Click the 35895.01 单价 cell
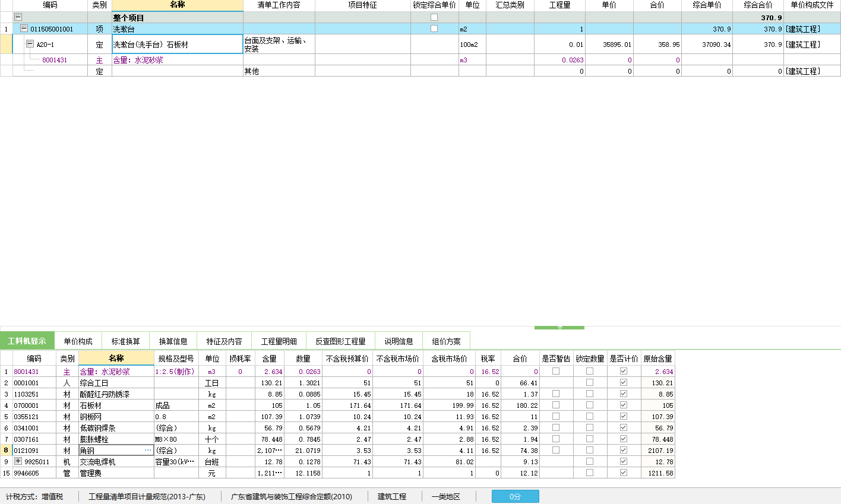The width and height of the screenshot is (841, 504). point(609,44)
